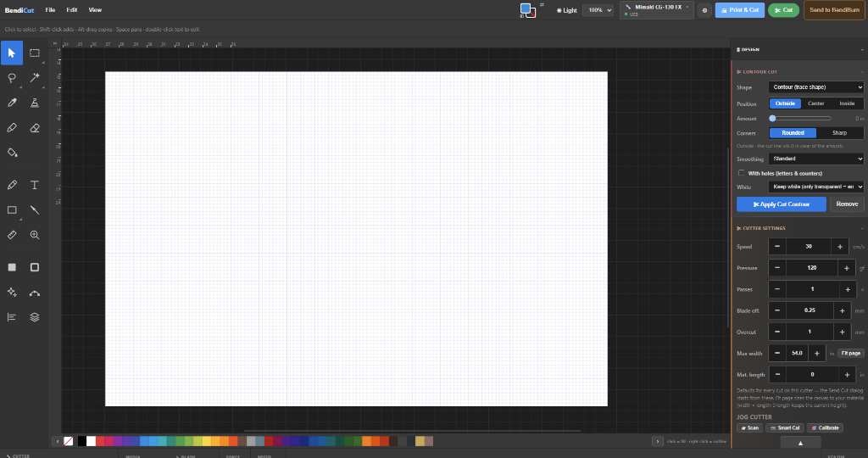868x458 pixels.
Task: Increase Speed with plus button
Action: 840,247
